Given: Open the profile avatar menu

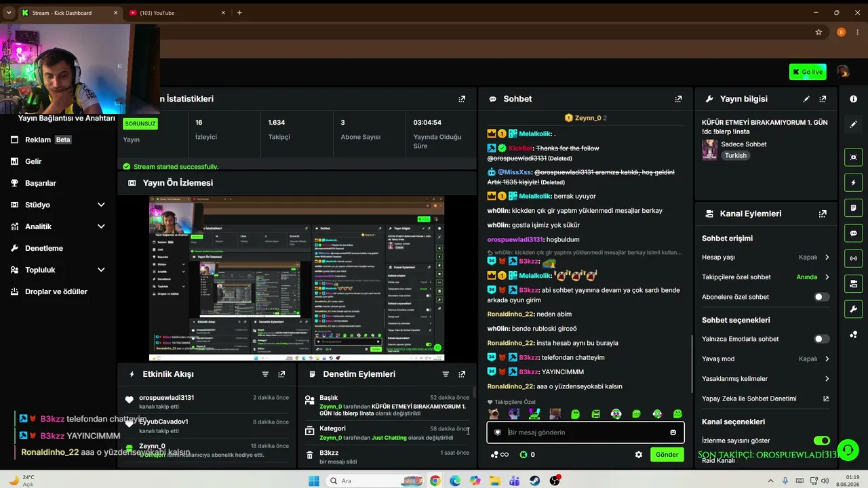Looking at the screenshot, I should tap(843, 72).
